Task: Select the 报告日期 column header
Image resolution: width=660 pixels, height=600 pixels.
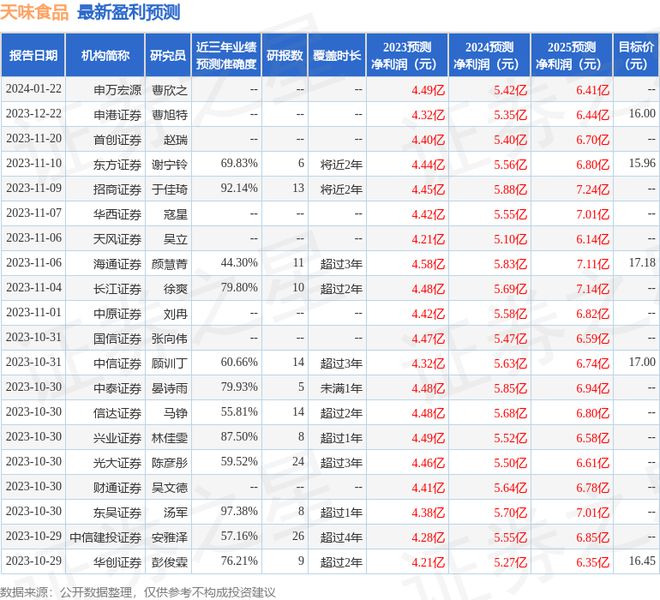Action: tap(33, 55)
